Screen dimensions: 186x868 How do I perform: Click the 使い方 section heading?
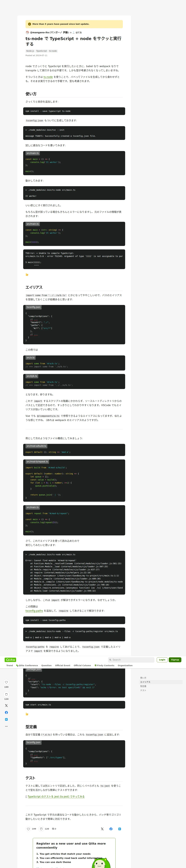[x=31, y=94]
